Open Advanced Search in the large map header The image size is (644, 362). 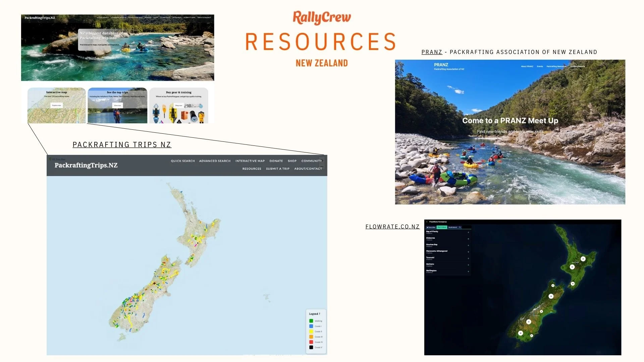click(x=215, y=161)
